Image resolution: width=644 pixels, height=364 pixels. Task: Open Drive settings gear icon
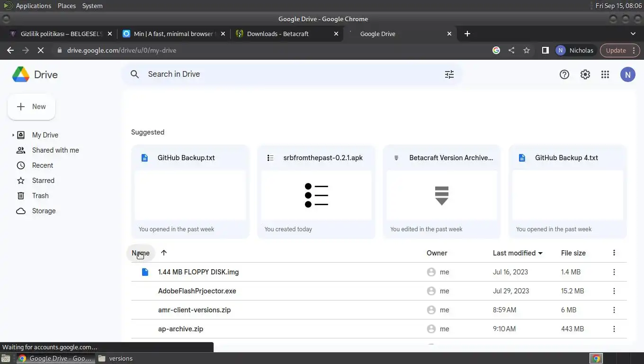[x=585, y=74]
